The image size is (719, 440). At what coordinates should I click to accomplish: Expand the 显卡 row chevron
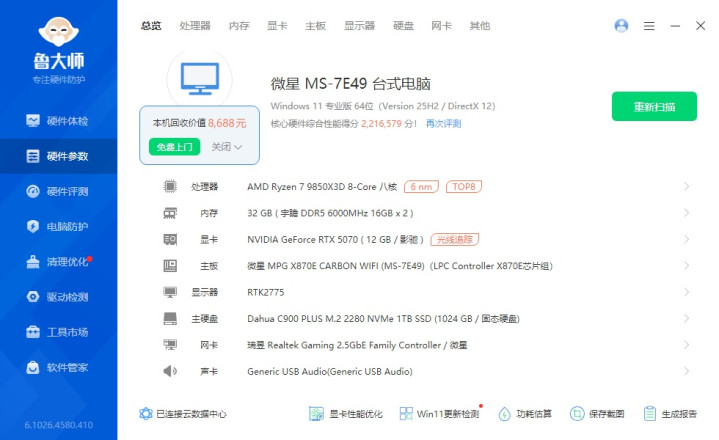point(686,239)
